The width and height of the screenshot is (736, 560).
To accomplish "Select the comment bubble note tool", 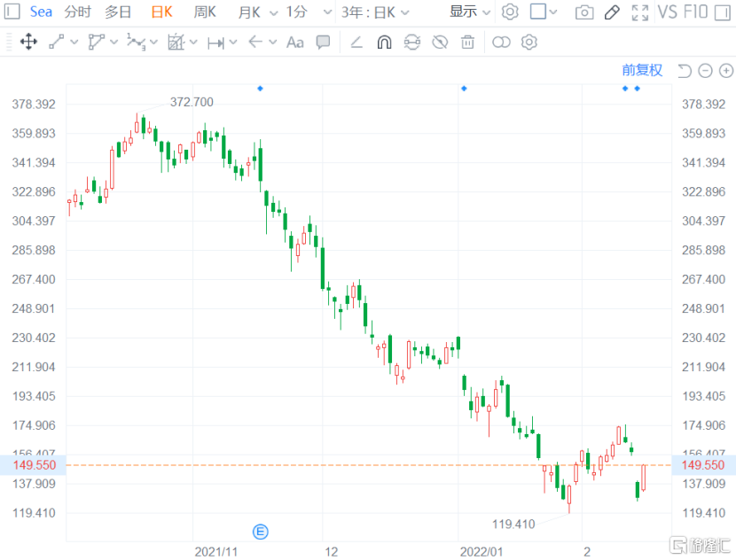I will 324,42.
